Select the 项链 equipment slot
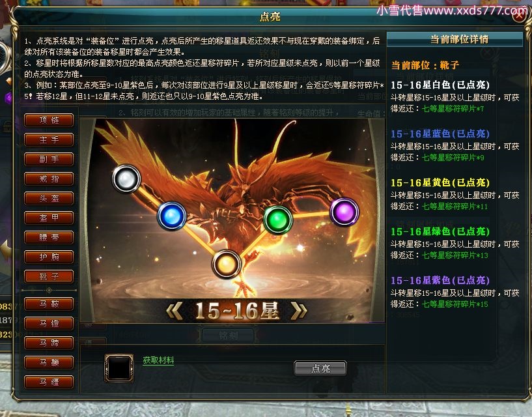Screen dimensions: 532x417 [x=49, y=120]
